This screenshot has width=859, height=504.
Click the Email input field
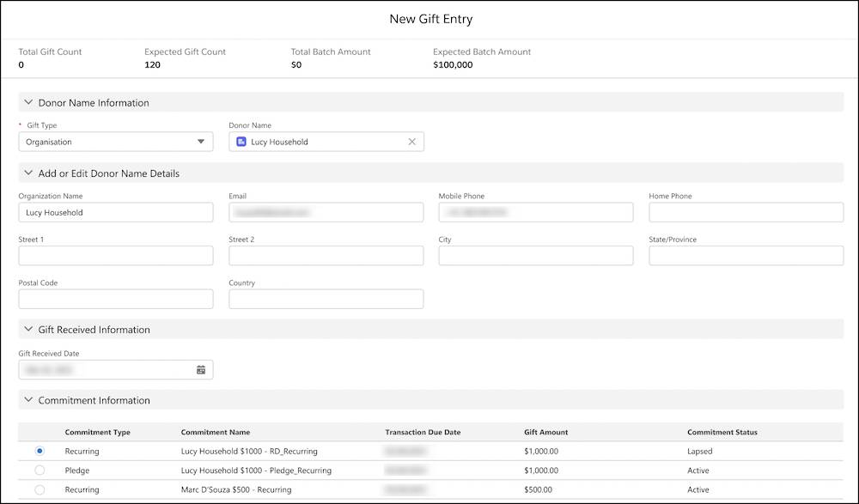coord(326,213)
